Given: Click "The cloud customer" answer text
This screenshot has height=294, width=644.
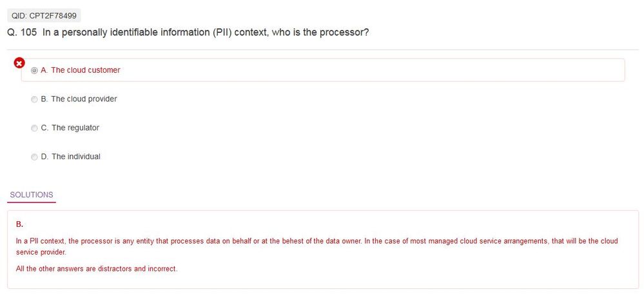Looking at the screenshot, I should 85,70.
